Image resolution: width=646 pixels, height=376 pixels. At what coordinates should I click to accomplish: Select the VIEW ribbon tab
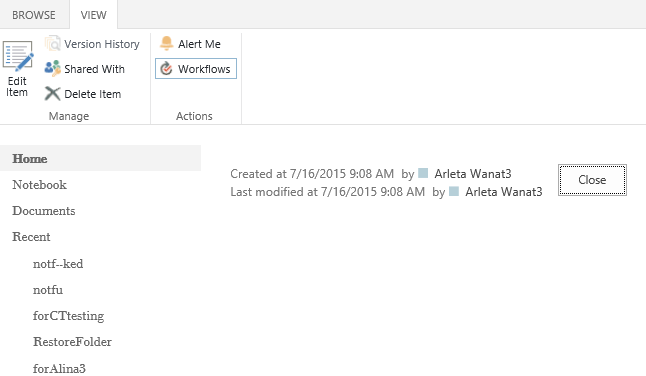coord(94,15)
